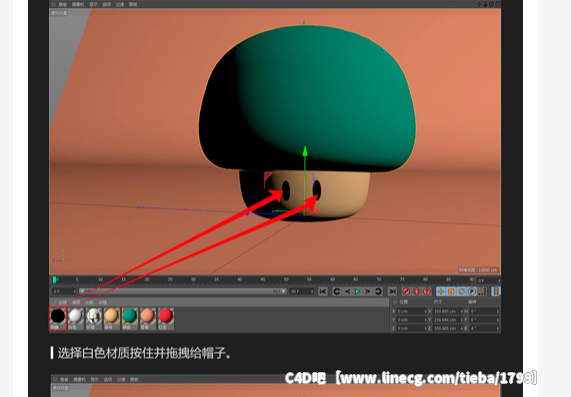The image size is (571, 397).
Task: Select the orange background material sphere
Action: [x=148, y=316]
